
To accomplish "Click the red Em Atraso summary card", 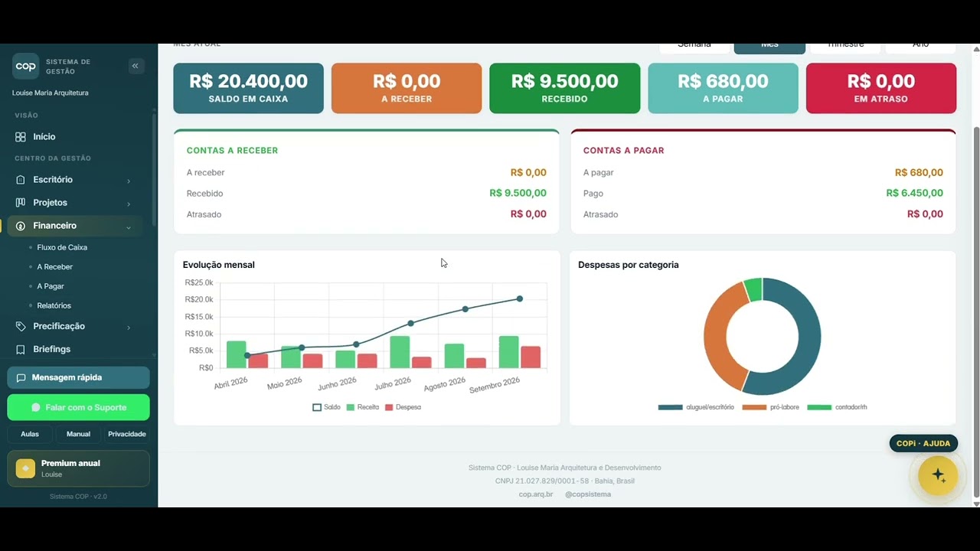I will coord(881,88).
